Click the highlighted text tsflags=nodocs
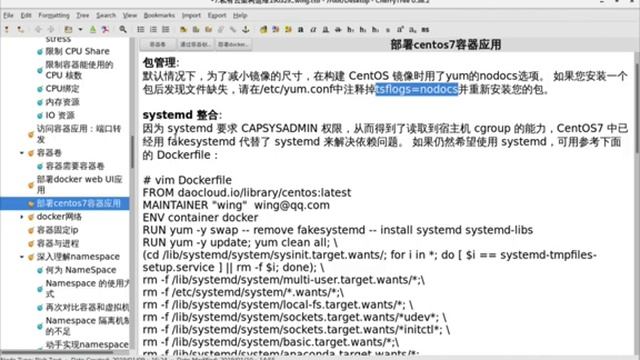640x360 pixels. coord(417,89)
